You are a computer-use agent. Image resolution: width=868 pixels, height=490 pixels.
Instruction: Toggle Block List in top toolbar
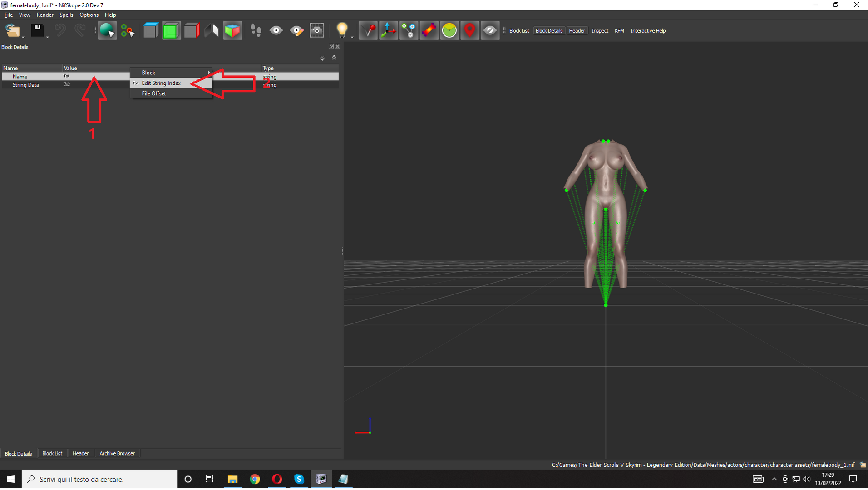(519, 31)
